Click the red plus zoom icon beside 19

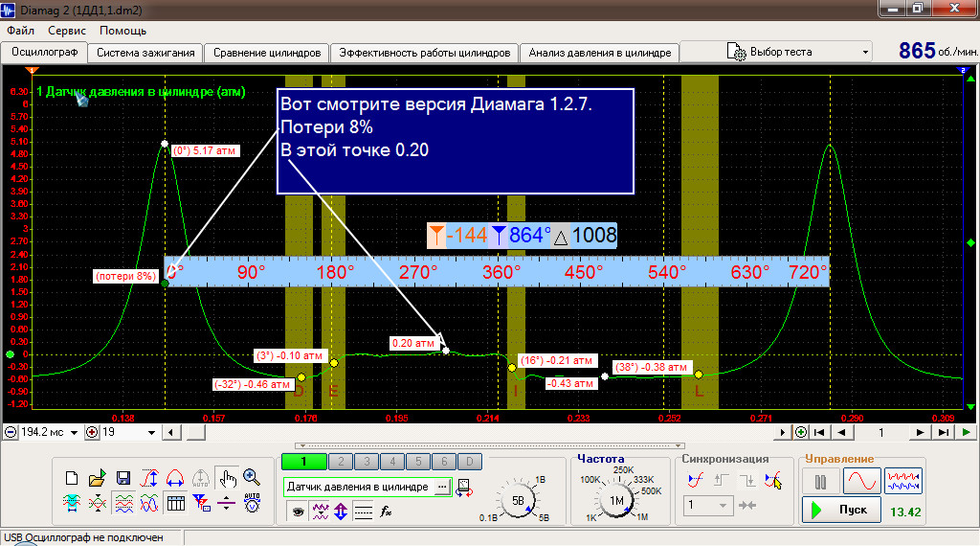(x=92, y=432)
